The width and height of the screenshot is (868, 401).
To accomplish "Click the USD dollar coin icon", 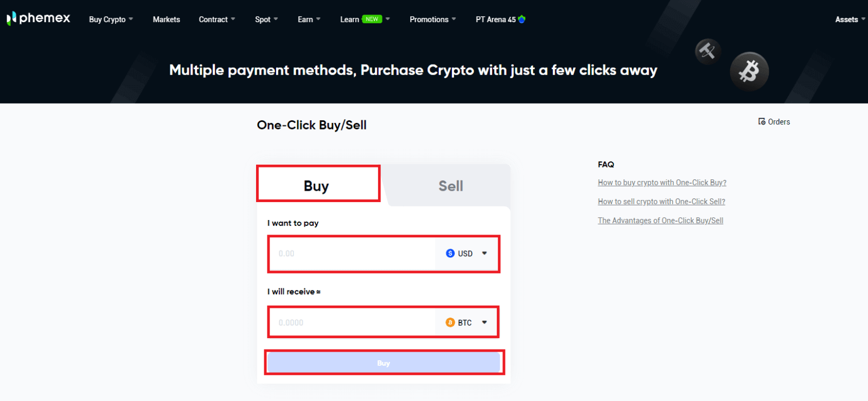I will point(450,253).
